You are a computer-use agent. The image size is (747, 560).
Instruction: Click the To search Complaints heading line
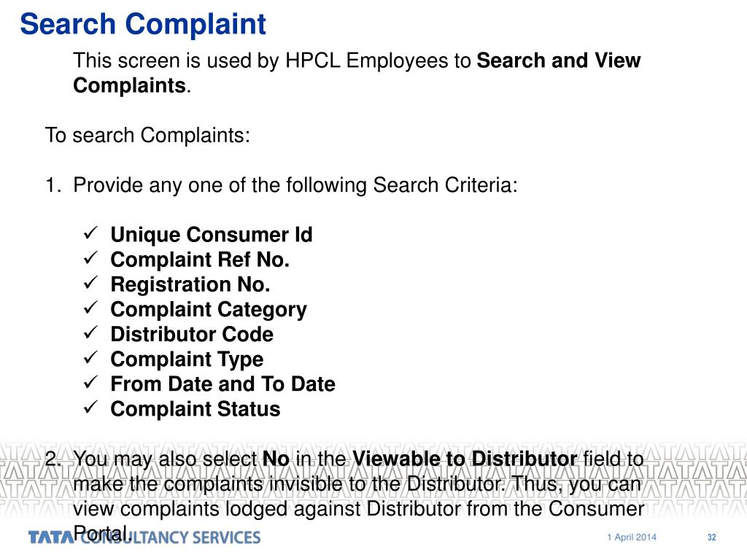click(x=147, y=135)
